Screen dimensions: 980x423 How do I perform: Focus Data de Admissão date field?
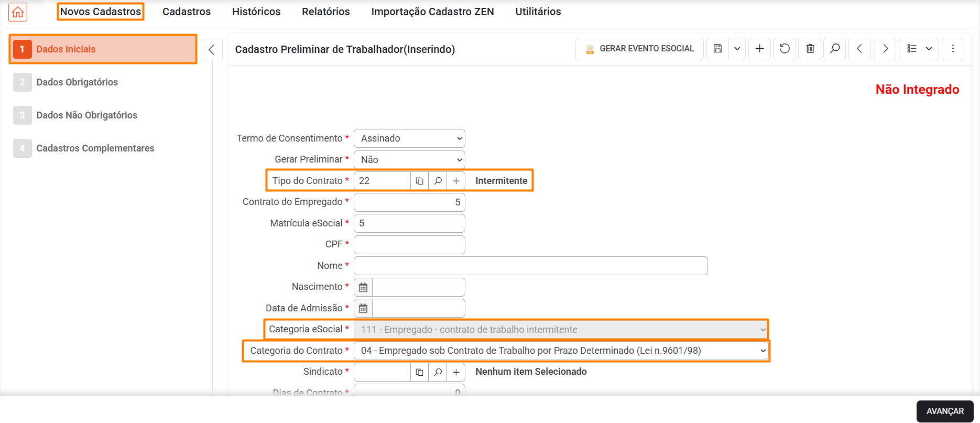pyautogui.click(x=418, y=308)
